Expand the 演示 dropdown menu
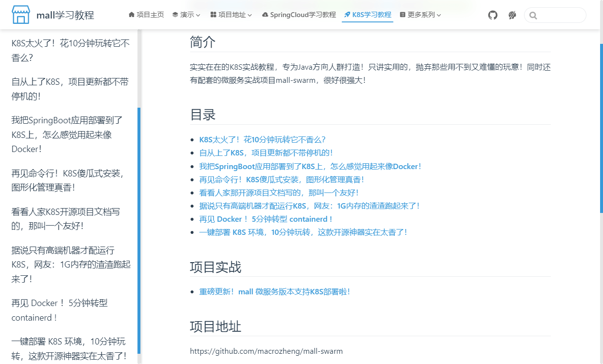This screenshot has height=364, width=603. point(186,15)
